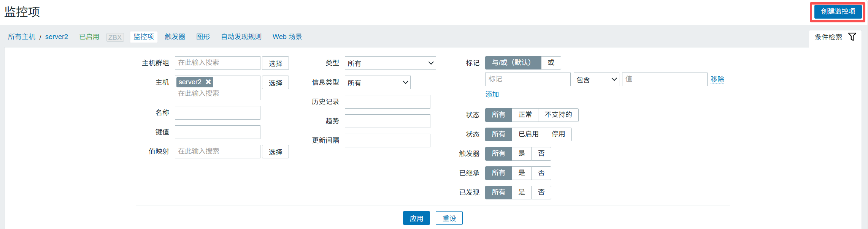The height and width of the screenshot is (229, 868).
Task: Select 否 for 已继承
Action: point(541,173)
